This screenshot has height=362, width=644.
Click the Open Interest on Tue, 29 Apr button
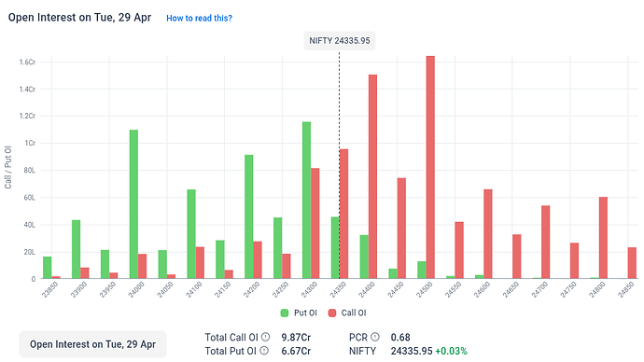tap(92, 344)
